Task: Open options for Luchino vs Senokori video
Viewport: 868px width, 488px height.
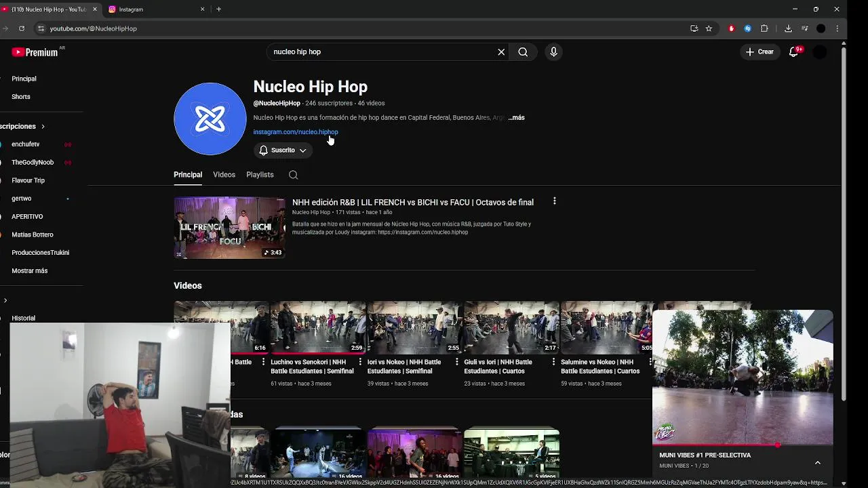Action: coord(360,362)
